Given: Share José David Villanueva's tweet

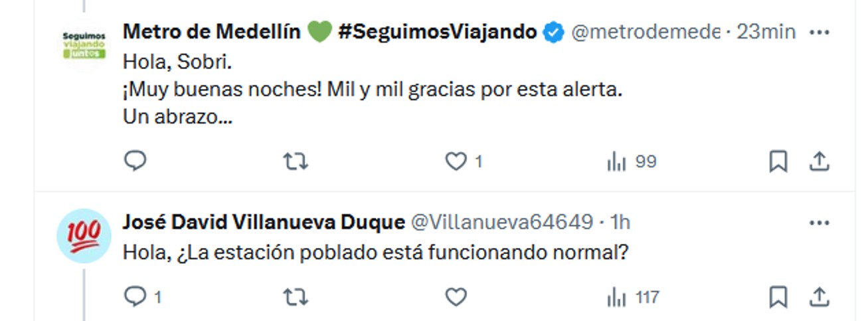Looking at the screenshot, I should tap(820, 297).
